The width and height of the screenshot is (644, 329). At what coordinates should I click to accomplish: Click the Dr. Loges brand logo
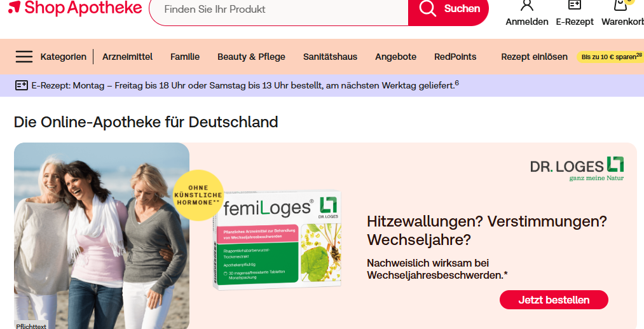pos(577,169)
